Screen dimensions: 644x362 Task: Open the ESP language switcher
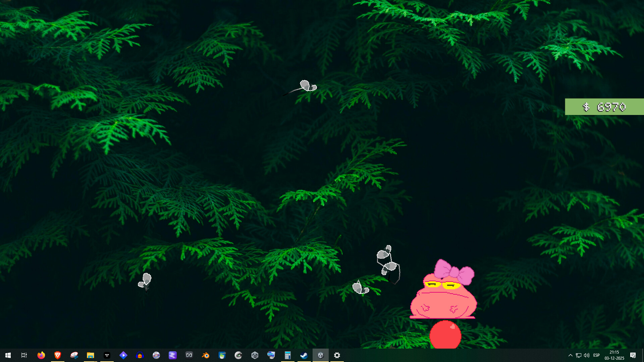coord(596,355)
